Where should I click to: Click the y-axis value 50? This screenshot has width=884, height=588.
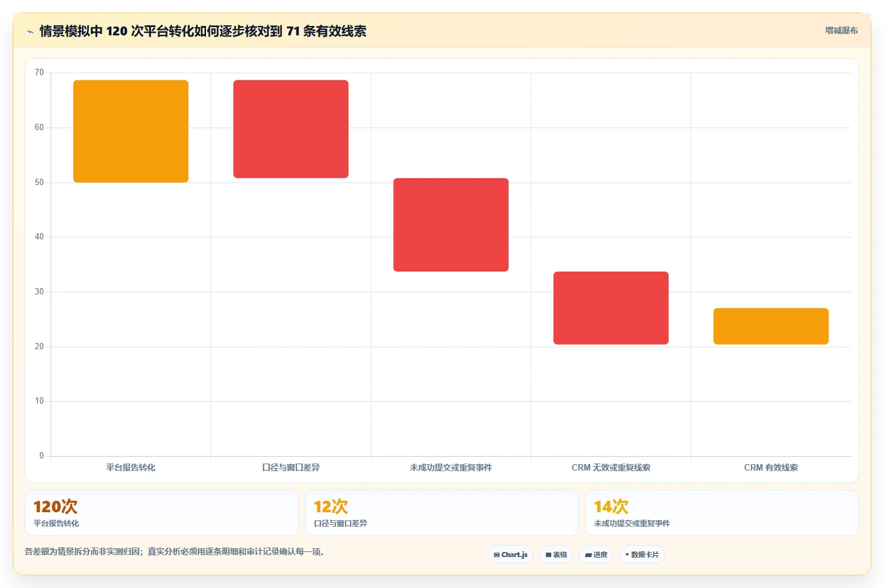point(39,183)
